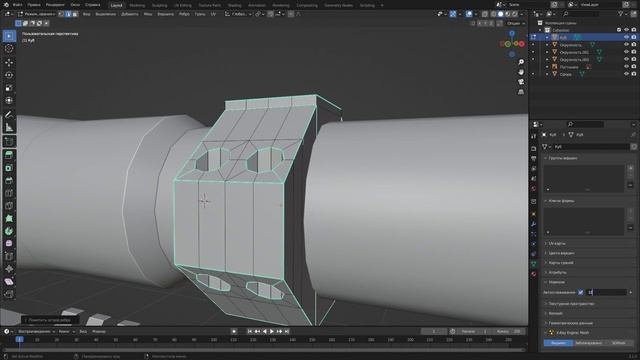Select the Add Cube tool
The image size is (640, 360).
9,141
